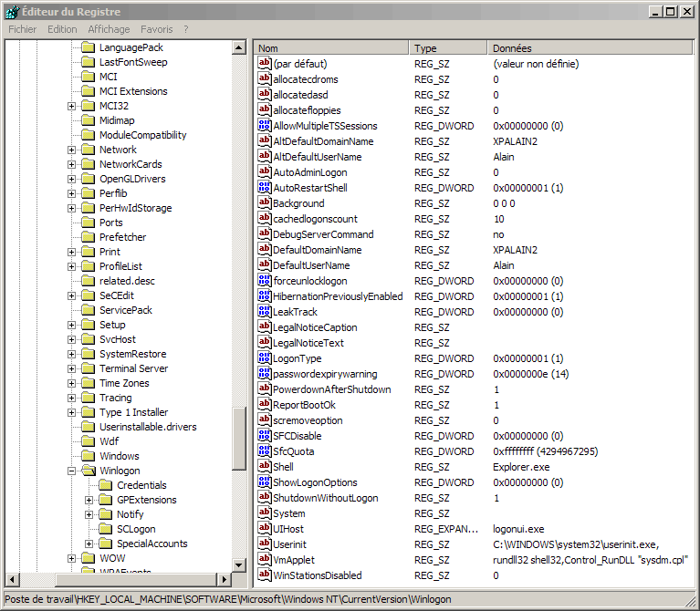
Task: Select the Userinit value icon
Action: 266,544
